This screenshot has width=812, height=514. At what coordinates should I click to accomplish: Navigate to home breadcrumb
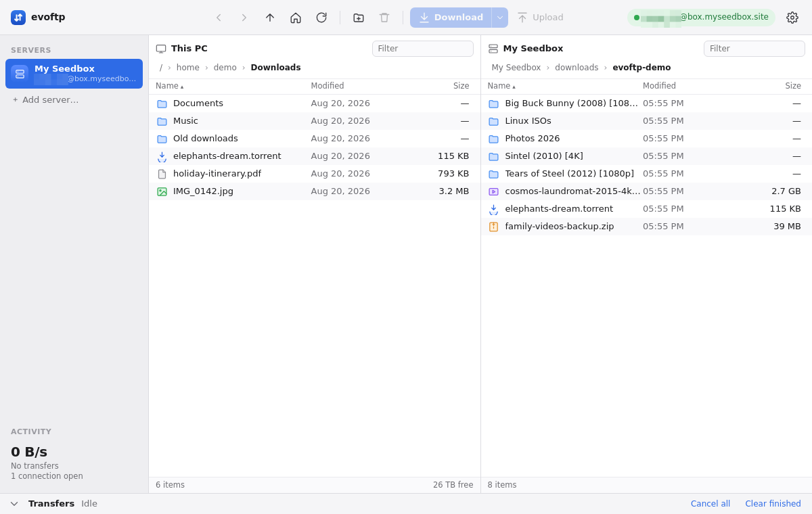(x=188, y=68)
